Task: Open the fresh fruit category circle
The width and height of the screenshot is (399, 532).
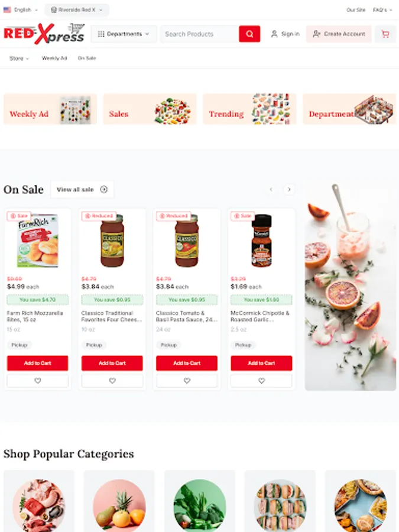Action: pos(119,505)
